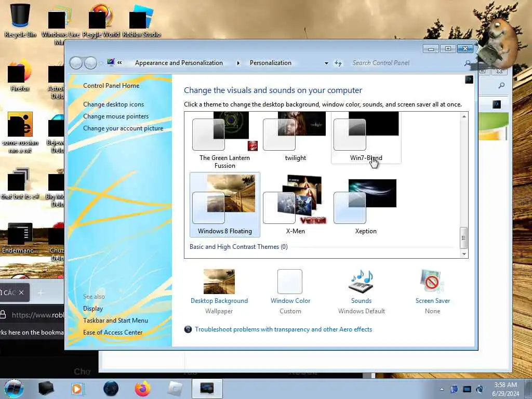Close the browser tab in the background window
This screenshot has width=532, height=399.
[21, 292]
